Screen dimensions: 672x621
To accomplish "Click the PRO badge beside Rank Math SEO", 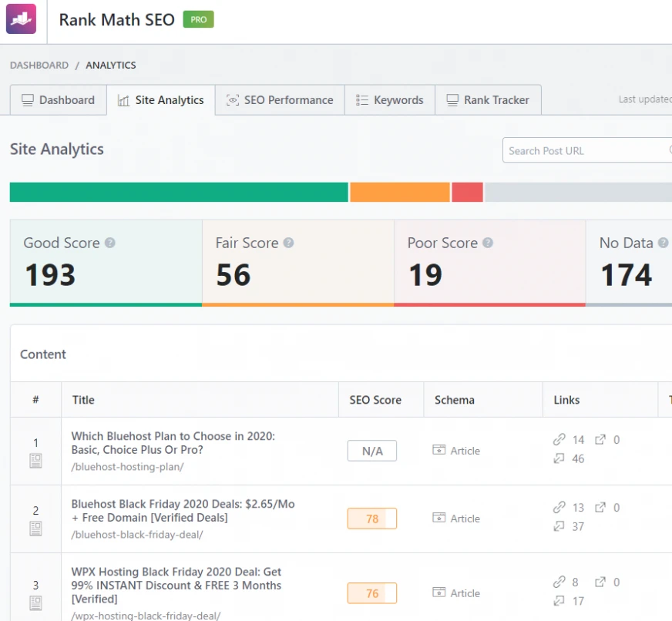I will [198, 19].
